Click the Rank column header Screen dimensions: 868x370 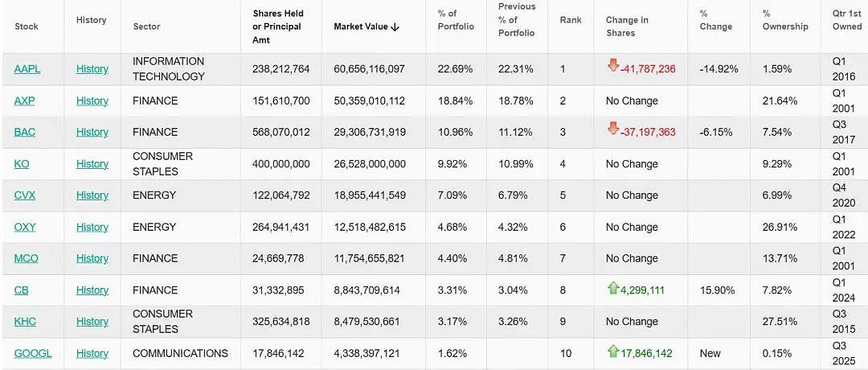click(571, 20)
